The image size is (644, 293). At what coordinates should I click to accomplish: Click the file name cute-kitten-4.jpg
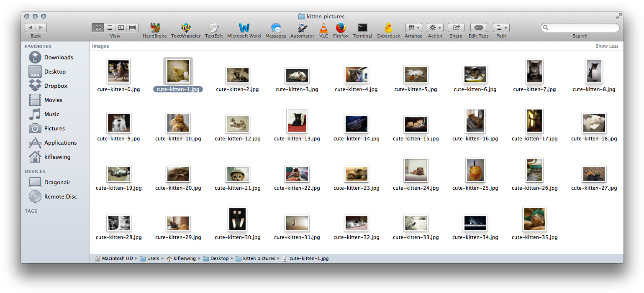click(356, 89)
